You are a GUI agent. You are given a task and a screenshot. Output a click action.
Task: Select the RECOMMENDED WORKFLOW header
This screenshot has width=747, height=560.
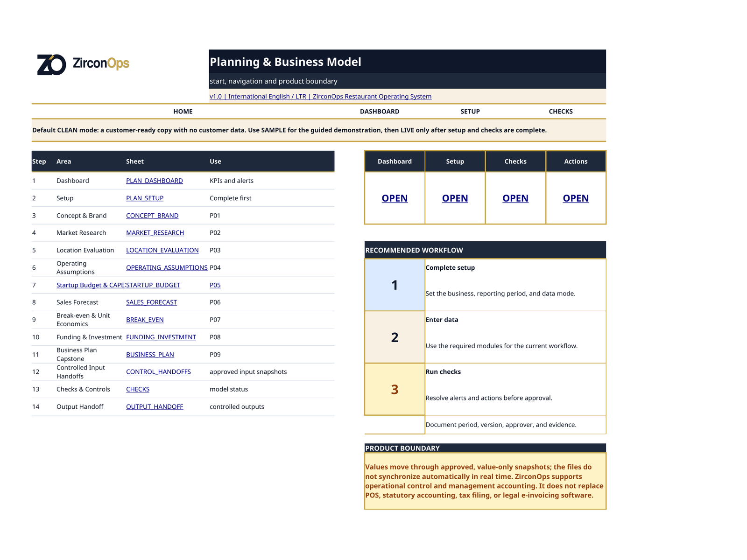coord(485,250)
